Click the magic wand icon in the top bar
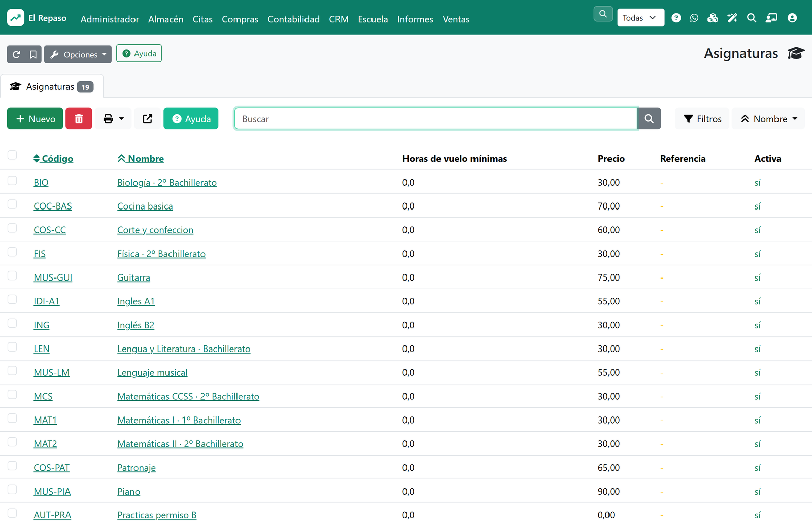The image size is (812, 522). (x=732, y=18)
